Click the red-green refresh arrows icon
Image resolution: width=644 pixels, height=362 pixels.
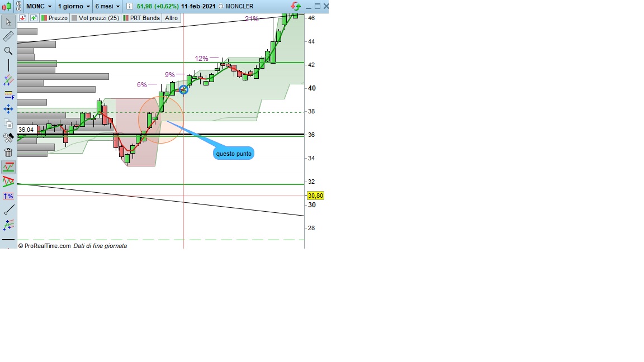(295, 6)
